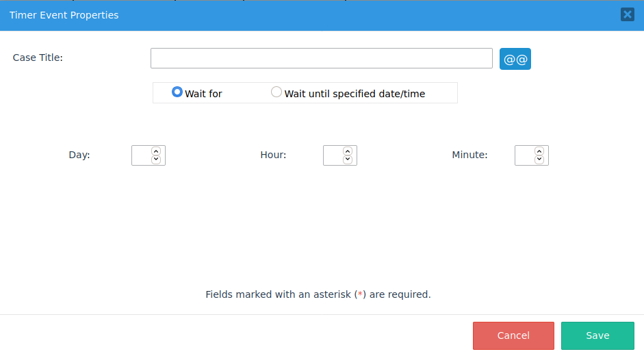Increase the Day value with up arrow
Viewport: 644px width, 356px height.
pyautogui.click(x=156, y=151)
